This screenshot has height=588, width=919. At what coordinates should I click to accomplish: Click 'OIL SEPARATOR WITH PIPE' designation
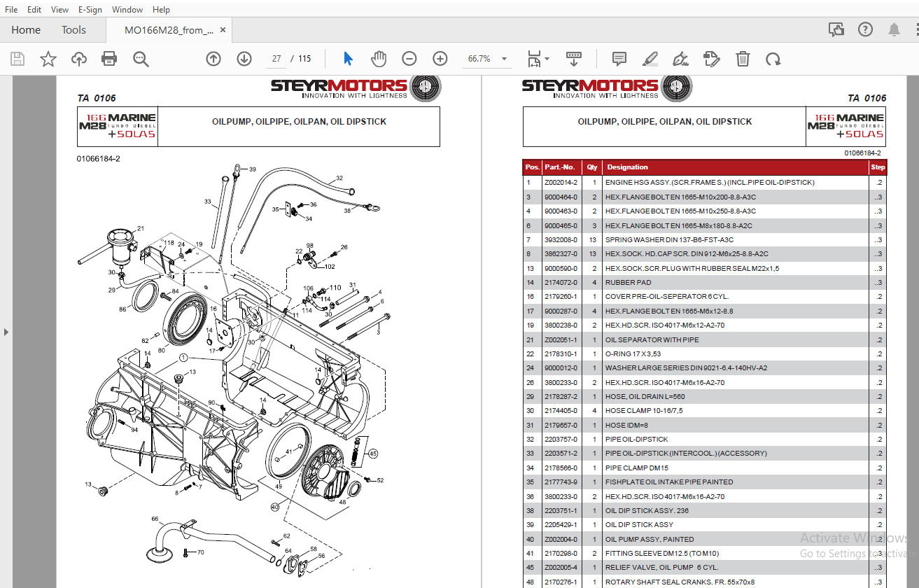652,339
